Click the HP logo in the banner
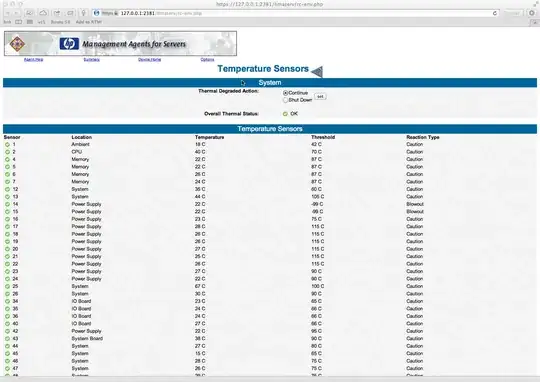The image size is (540, 382). [69, 44]
